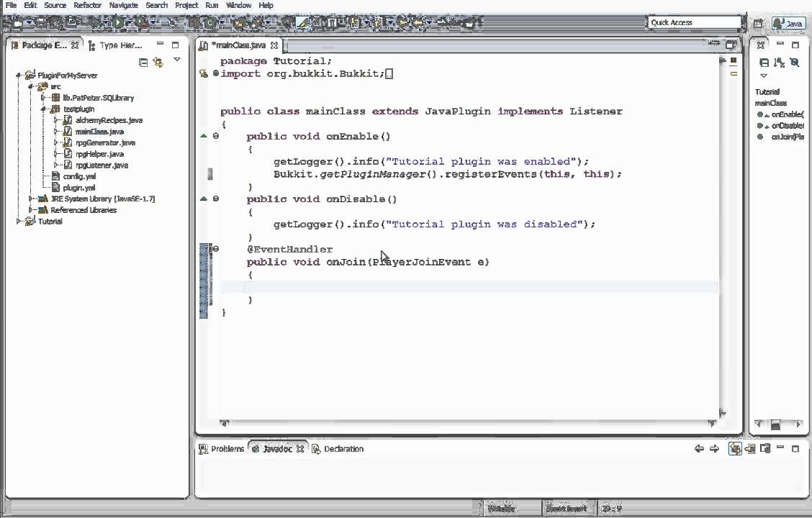Expand the lib.PatPeter.SQLibrary package
Screen dimensions: 812x518
43,98
